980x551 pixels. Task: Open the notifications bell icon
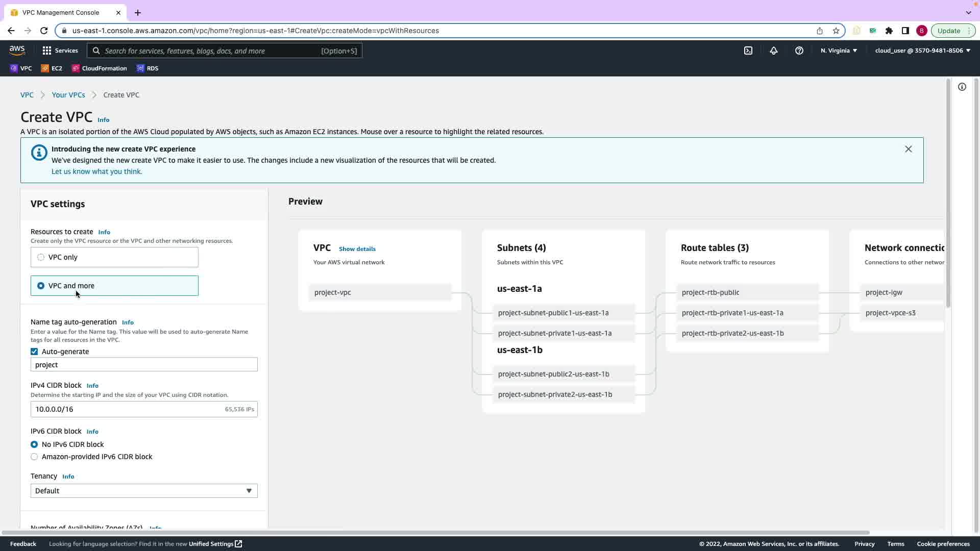point(773,51)
